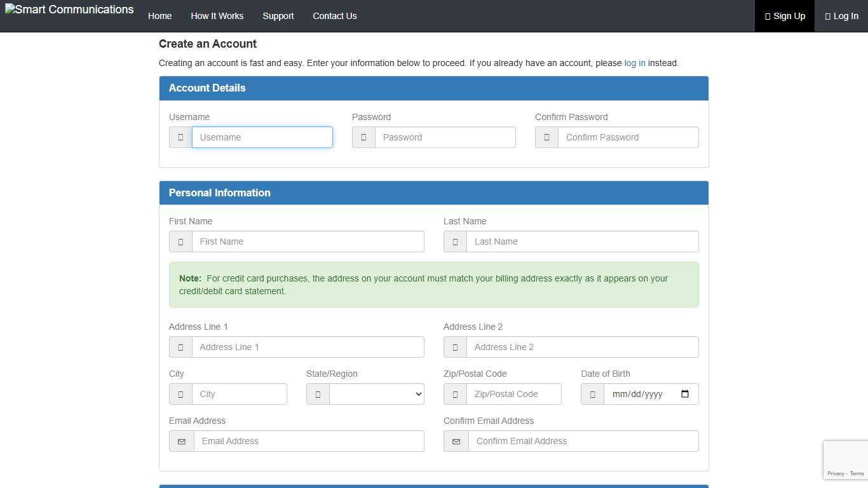This screenshot has width=868, height=488.
Task: Go to the Contact Us page
Action: pos(335,16)
